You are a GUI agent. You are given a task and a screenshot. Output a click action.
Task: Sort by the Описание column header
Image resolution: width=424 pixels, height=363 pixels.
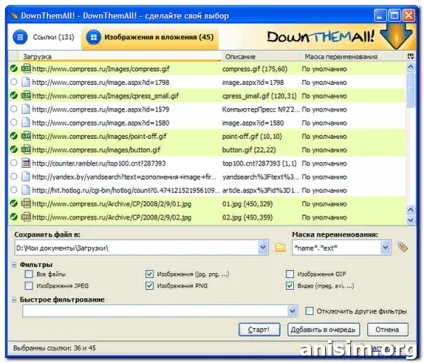tap(261, 57)
